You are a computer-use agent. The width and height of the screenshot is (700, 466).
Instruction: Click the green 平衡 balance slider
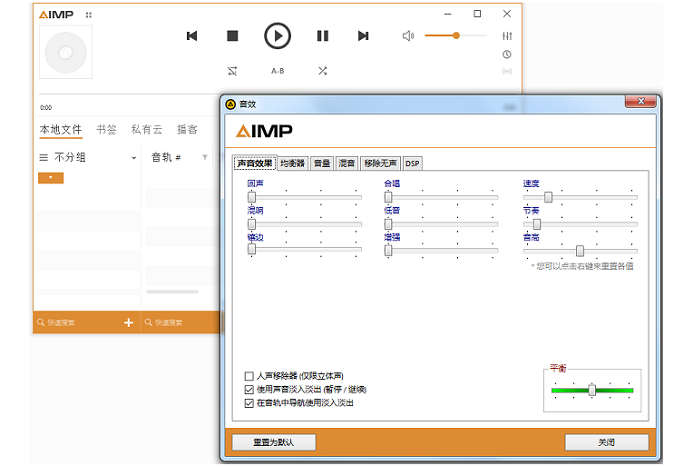click(592, 390)
